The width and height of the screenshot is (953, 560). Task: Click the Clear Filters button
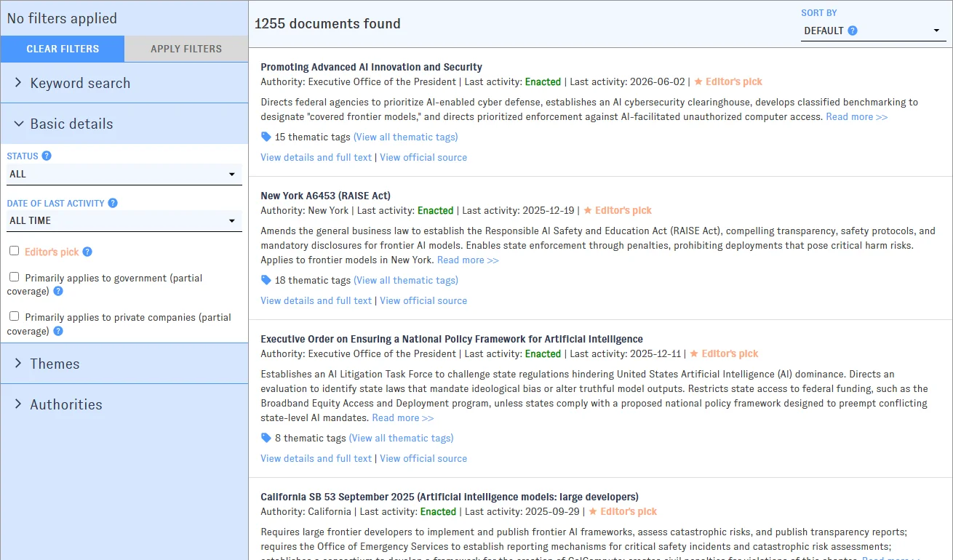pos(63,49)
